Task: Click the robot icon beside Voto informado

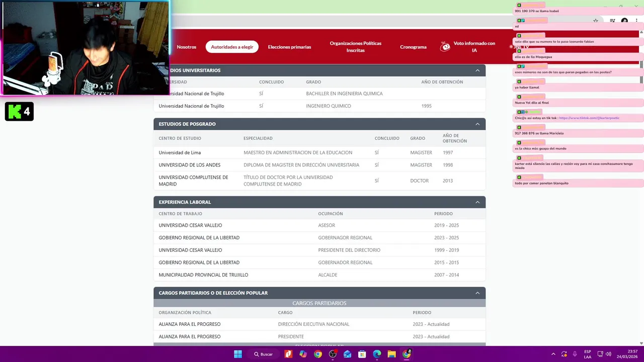Action: 445,47
